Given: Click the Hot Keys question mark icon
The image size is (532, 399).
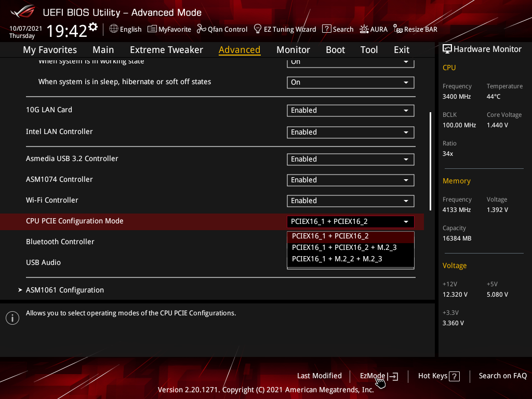Looking at the screenshot, I should point(454,376).
